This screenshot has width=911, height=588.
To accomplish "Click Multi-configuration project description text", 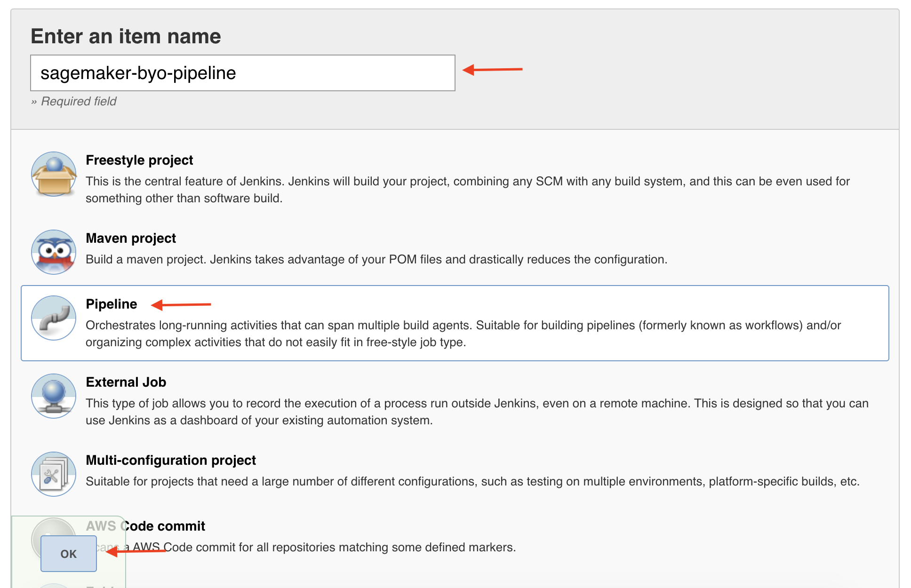I will click(x=472, y=482).
